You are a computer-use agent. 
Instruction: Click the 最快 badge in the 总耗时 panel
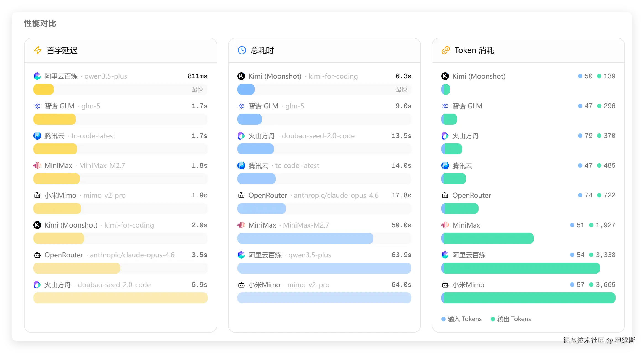point(401,89)
